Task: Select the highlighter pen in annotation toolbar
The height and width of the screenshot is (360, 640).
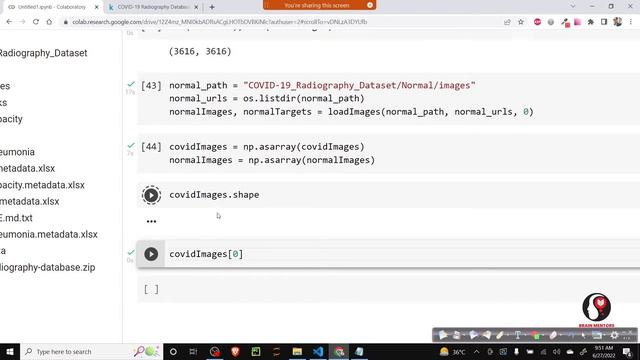Action: (500, 335)
